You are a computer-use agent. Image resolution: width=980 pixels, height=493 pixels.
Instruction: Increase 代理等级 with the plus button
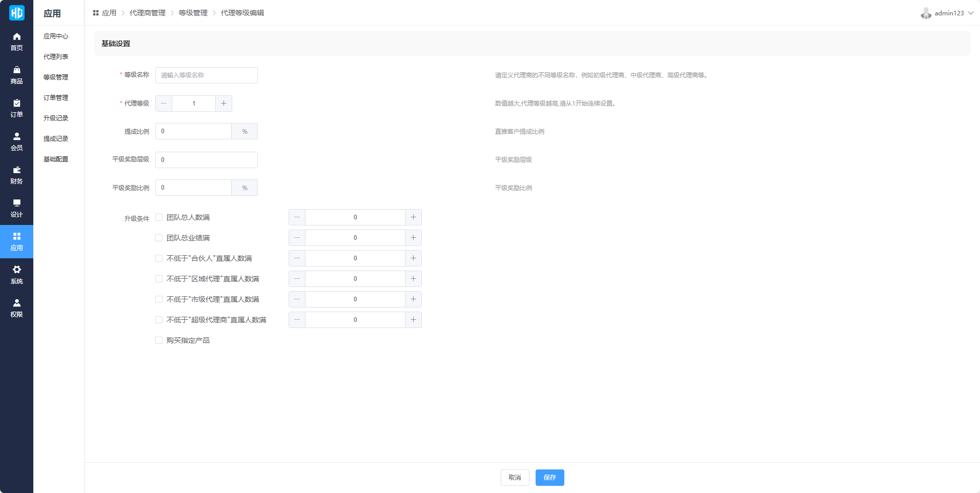pyautogui.click(x=223, y=104)
